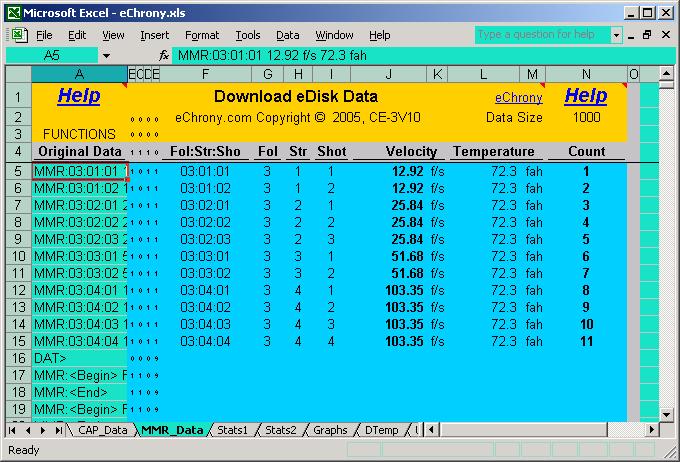Select column A header
Image resolution: width=680 pixels, height=462 pixels.
tap(79, 74)
